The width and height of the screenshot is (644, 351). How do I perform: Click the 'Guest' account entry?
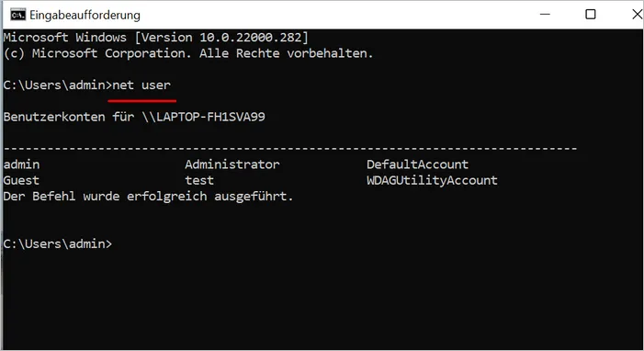(x=21, y=180)
